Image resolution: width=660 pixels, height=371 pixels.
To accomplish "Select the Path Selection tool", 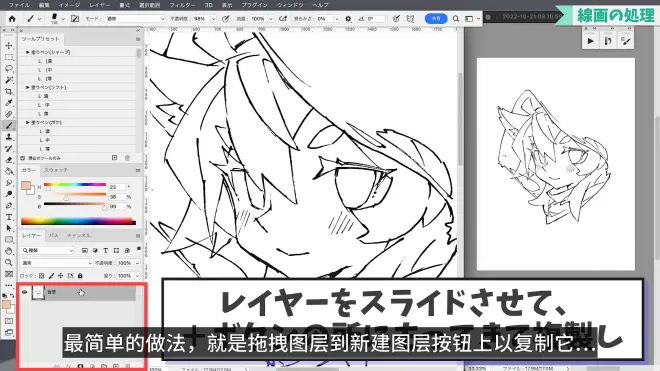I will pos(9,228).
